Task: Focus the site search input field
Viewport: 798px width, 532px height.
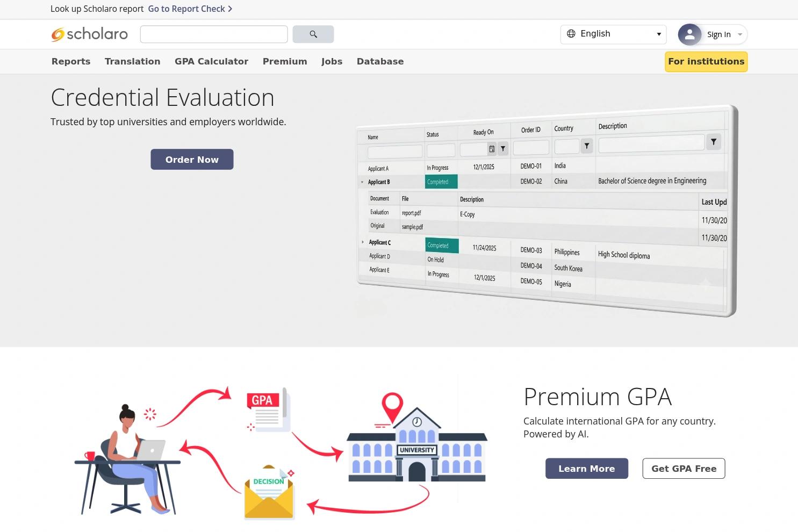Action: tap(214, 34)
